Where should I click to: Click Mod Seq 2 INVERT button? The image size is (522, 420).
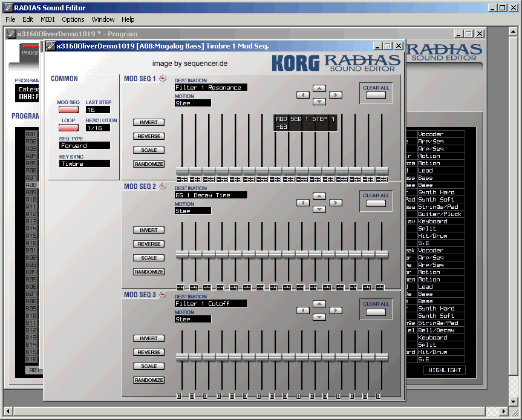(x=149, y=230)
